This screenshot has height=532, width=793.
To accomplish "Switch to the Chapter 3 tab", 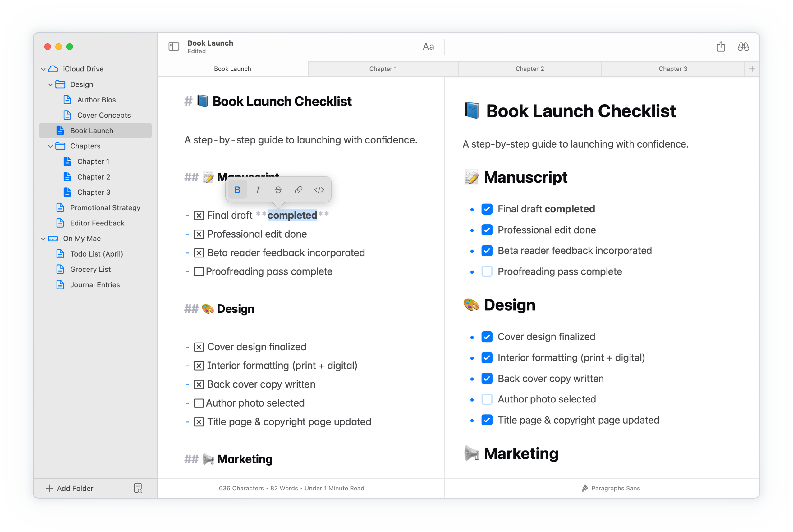I will pyautogui.click(x=673, y=69).
